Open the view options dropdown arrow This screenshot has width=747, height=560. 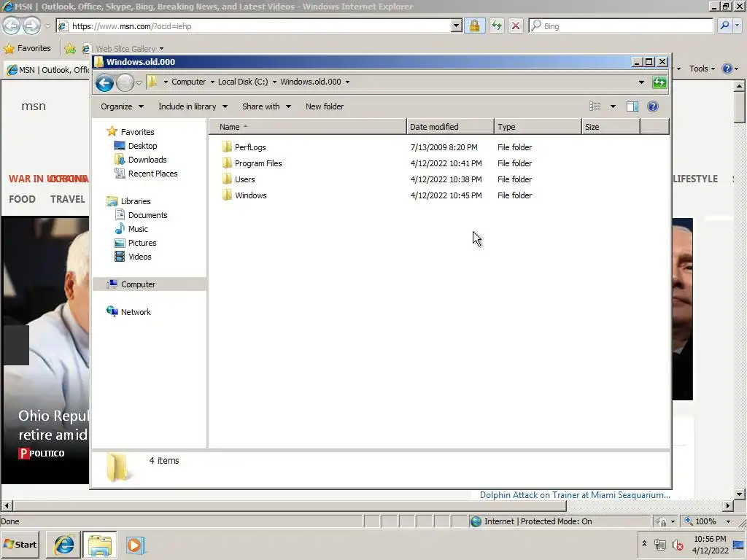tap(613, 106)
